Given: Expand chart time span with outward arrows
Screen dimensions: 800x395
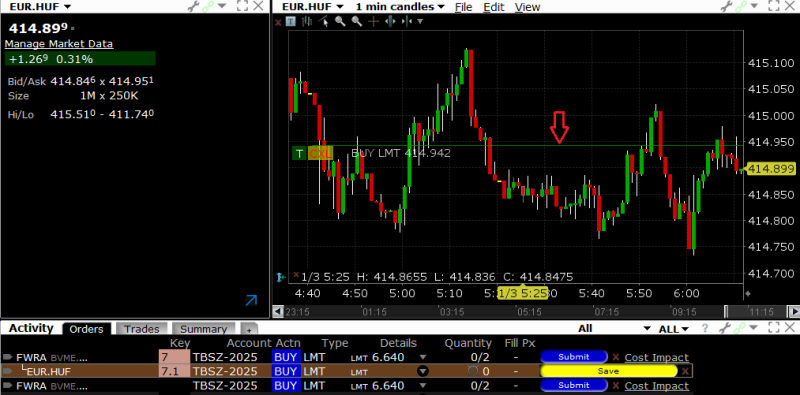Looking at the screenshot, I should coord(390,21).
